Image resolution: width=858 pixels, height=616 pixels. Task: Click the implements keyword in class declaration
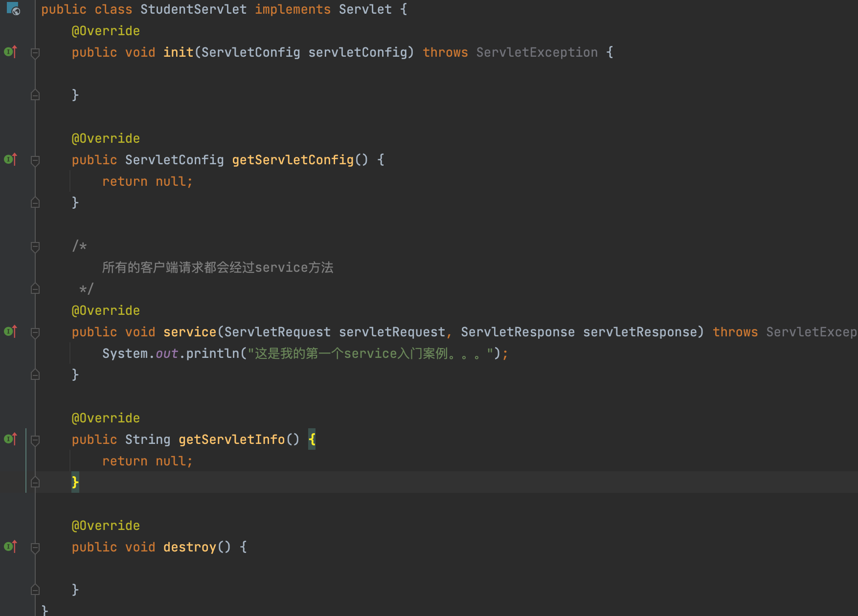[x=293, y=9]
